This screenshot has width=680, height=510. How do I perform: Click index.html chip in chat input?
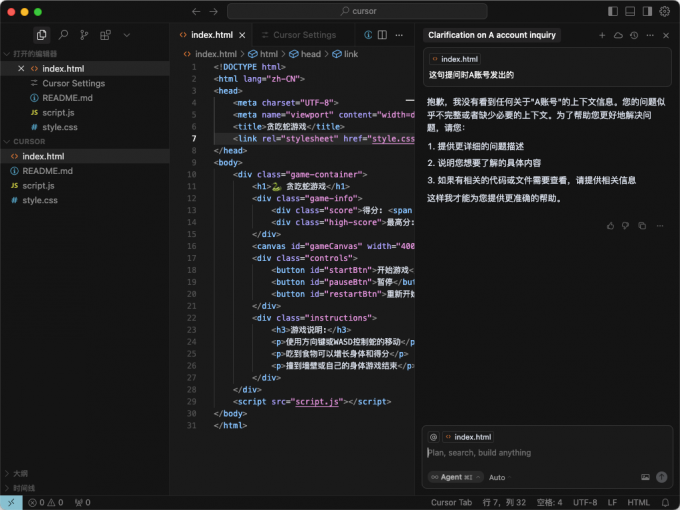pos(468,437)
